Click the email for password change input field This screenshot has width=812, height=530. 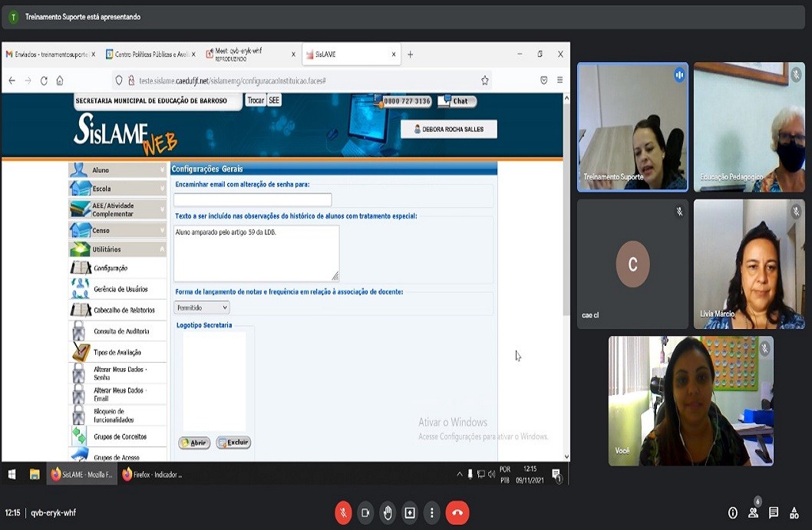coord(253,199)
